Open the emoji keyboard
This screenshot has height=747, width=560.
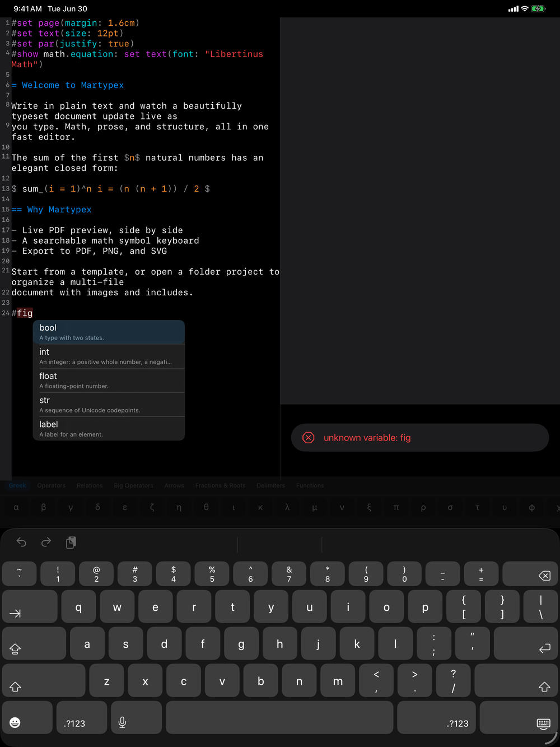(27, 718)
